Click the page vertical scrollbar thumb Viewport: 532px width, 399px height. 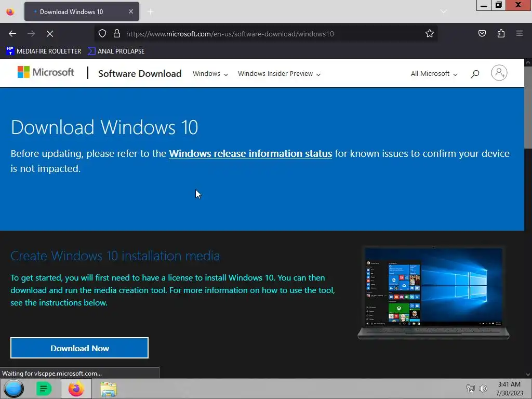point(528,107)
